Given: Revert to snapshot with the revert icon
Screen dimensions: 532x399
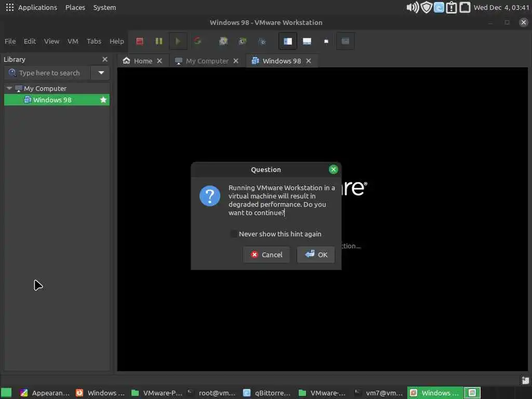Looking at the screenshot, I should (243, 41).
